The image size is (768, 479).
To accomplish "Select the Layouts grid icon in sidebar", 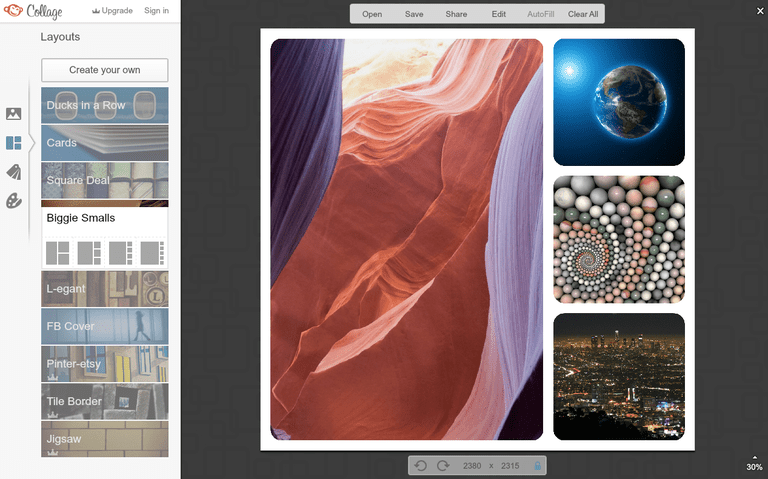I will pos(14,143).
